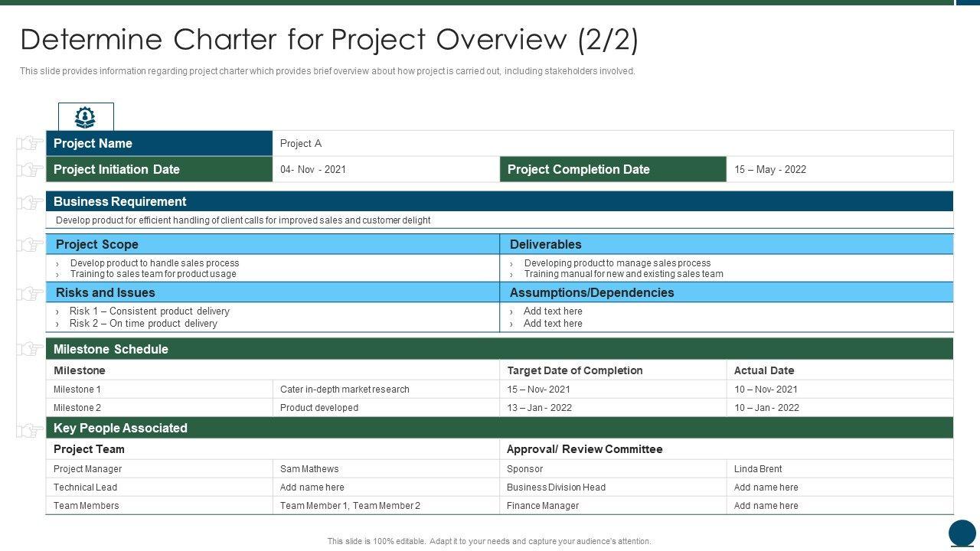Click the pointing hand icon beside Business Requirement
Screen dimensions: 980x551
tap(31, 203)
